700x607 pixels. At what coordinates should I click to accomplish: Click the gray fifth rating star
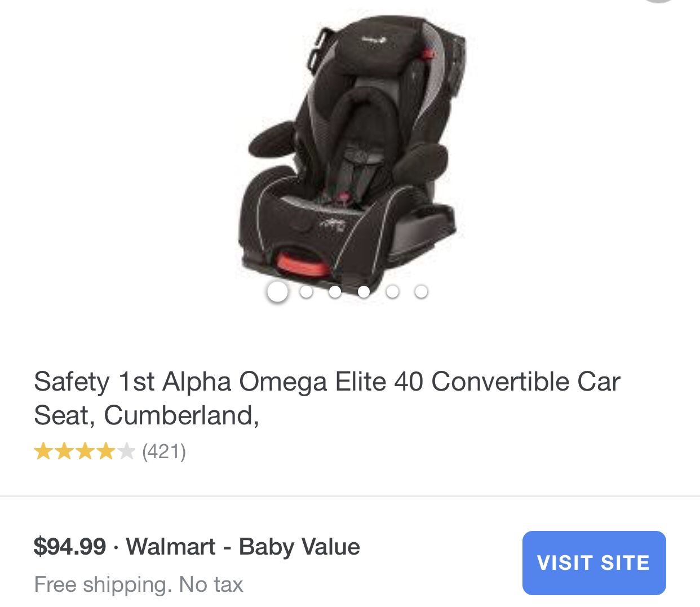pos(126,451)
